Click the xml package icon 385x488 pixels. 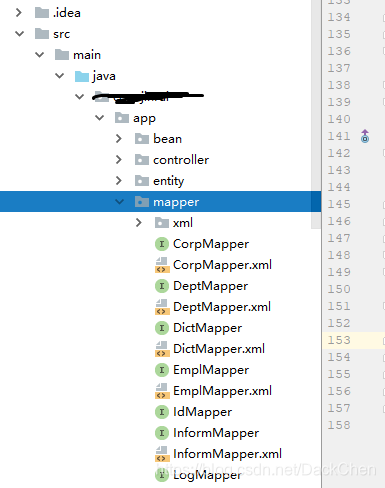pyautogui.click(x=162, y=223)
